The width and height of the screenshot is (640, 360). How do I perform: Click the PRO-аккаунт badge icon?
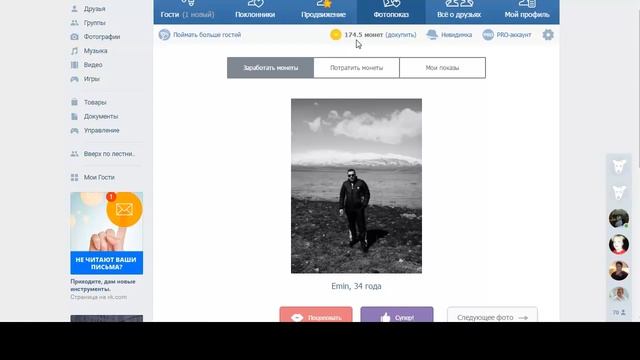(488, 35)
